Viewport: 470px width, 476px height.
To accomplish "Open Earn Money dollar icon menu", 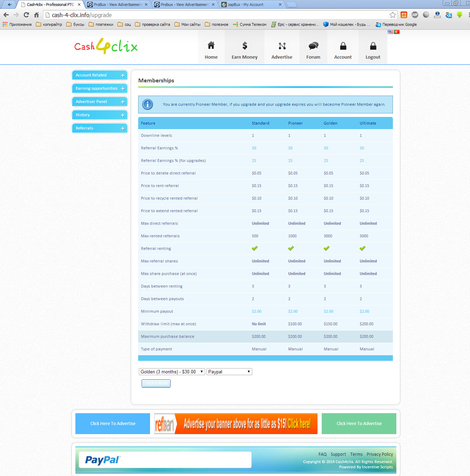I will click(245, 46).
